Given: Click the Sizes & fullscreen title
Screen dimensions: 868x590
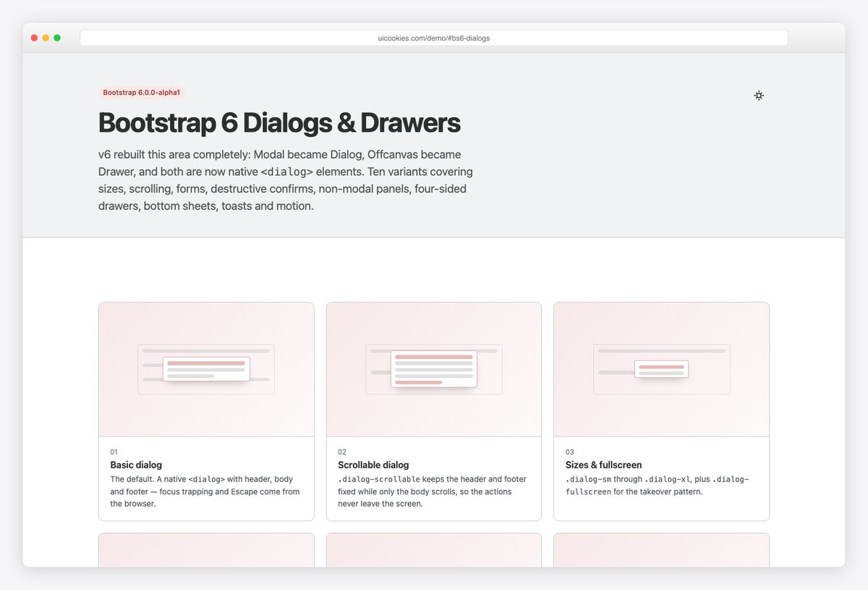Looking at the screenshot, I should tap(603, 465).
